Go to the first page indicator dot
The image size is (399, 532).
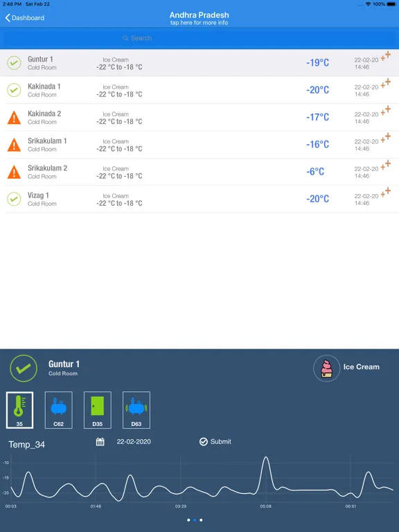click(188, 520)
